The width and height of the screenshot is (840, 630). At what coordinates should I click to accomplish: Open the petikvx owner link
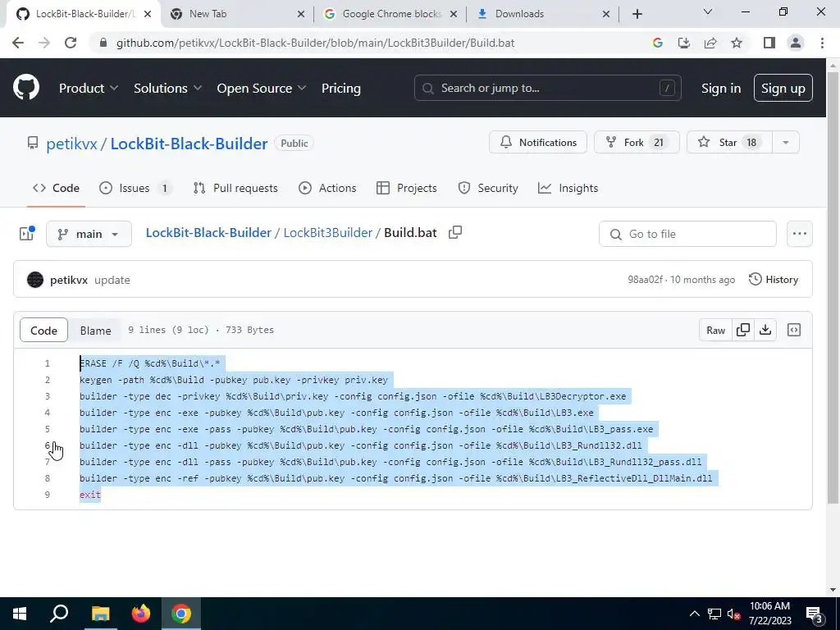click(x=72, y=144)
